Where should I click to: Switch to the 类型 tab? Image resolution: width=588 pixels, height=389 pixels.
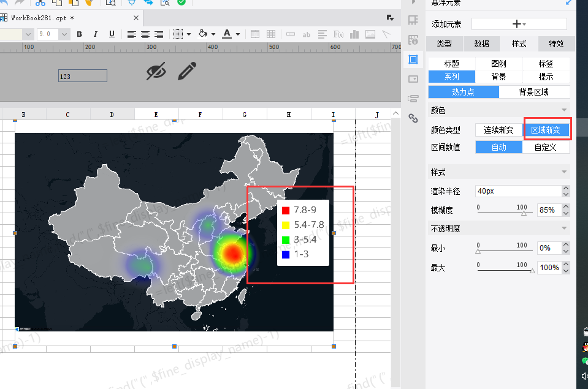445,43
